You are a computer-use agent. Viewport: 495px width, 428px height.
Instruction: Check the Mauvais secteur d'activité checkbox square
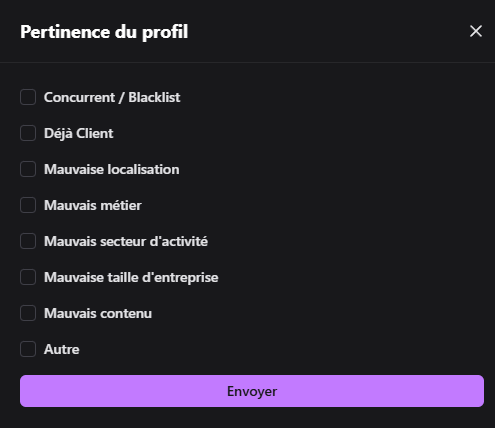pyautogui.click(x=28, y=241)
